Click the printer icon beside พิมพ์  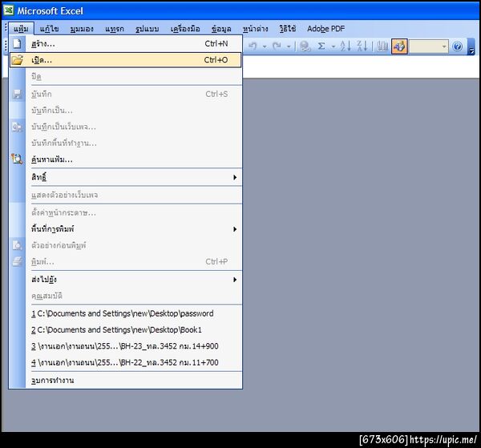tap(17, 261)
